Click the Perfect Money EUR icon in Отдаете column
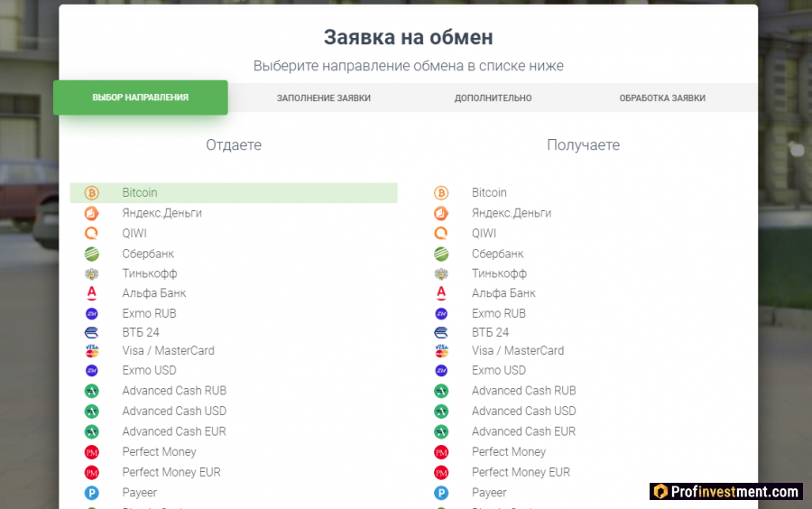This screenshot has width=812, height=509. [x=92, y=472]
